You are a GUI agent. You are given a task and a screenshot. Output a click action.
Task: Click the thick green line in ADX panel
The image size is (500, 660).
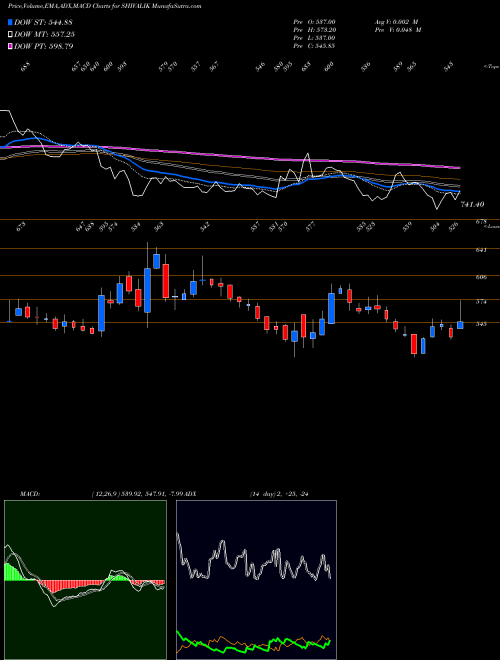(x=253, y=643)
